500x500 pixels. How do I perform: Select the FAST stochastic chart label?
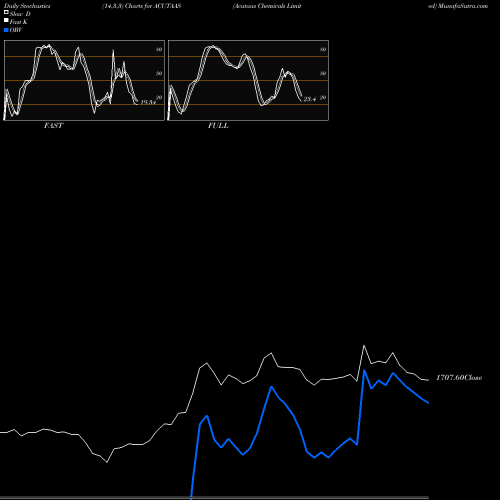point(53,125)
